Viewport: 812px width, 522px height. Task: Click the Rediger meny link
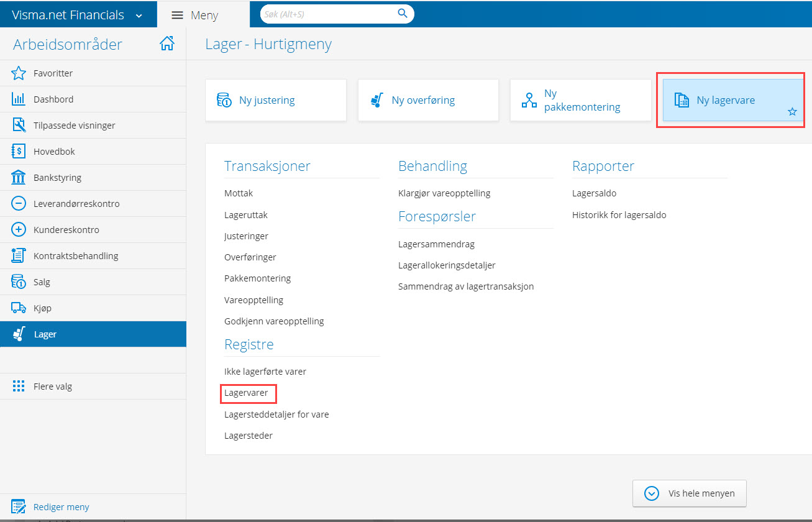[x=62, y=507]
